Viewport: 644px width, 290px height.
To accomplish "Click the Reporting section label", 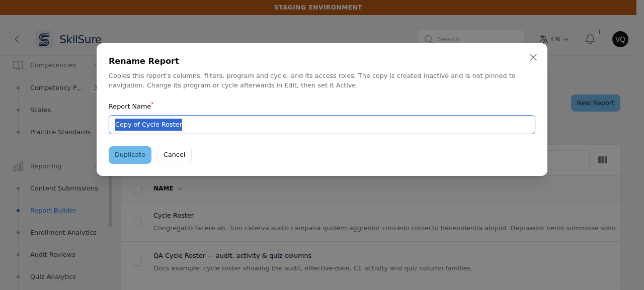I will click(x=46, y=166).
